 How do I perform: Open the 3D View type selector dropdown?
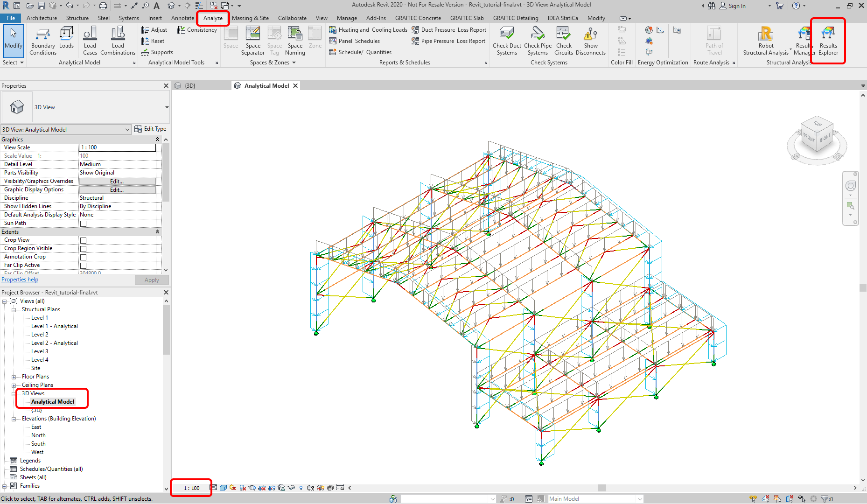167,107
